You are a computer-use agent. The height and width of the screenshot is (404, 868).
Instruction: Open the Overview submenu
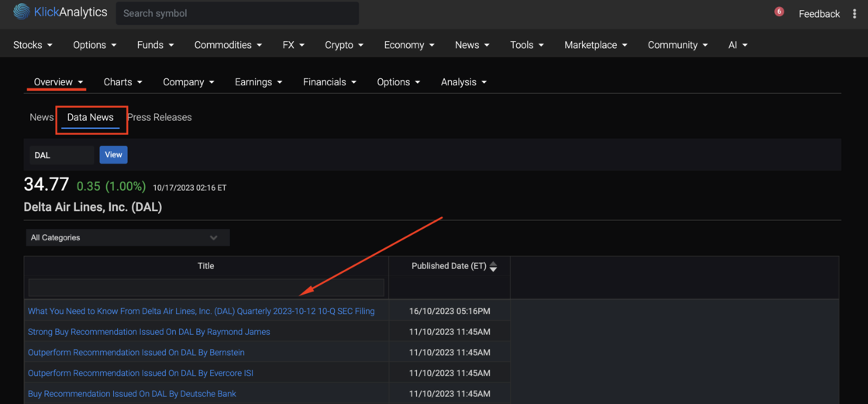click(x=58, y=82)
